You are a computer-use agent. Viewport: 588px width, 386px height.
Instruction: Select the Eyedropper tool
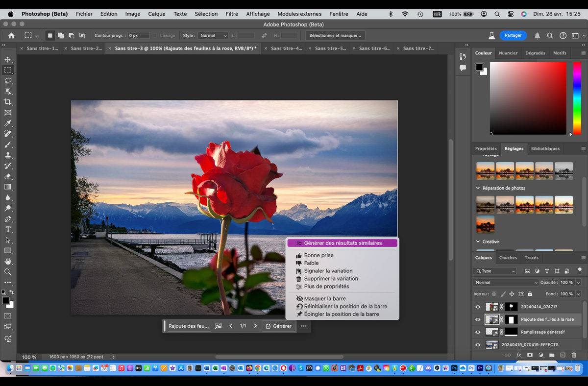click(7, 123)
